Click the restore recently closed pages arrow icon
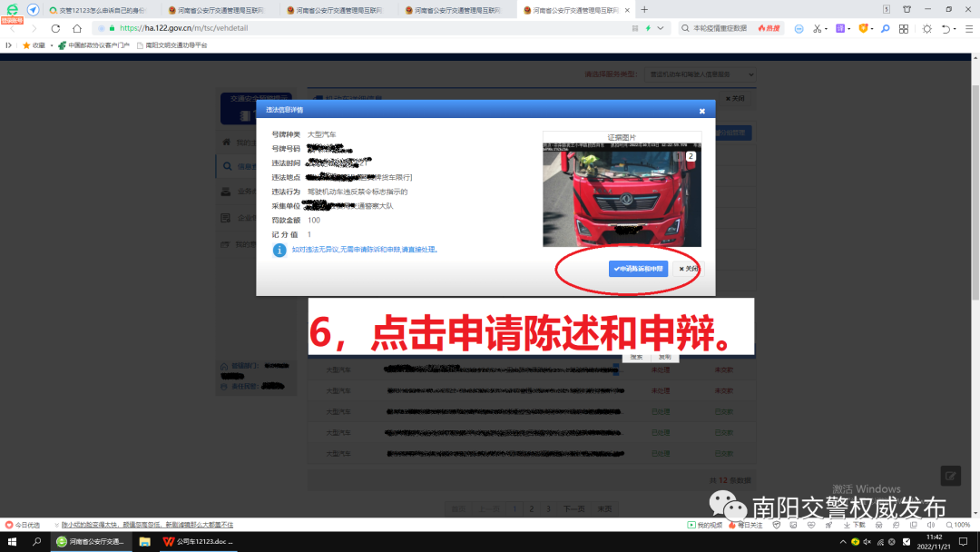980x552 pixels. point(946,29)
